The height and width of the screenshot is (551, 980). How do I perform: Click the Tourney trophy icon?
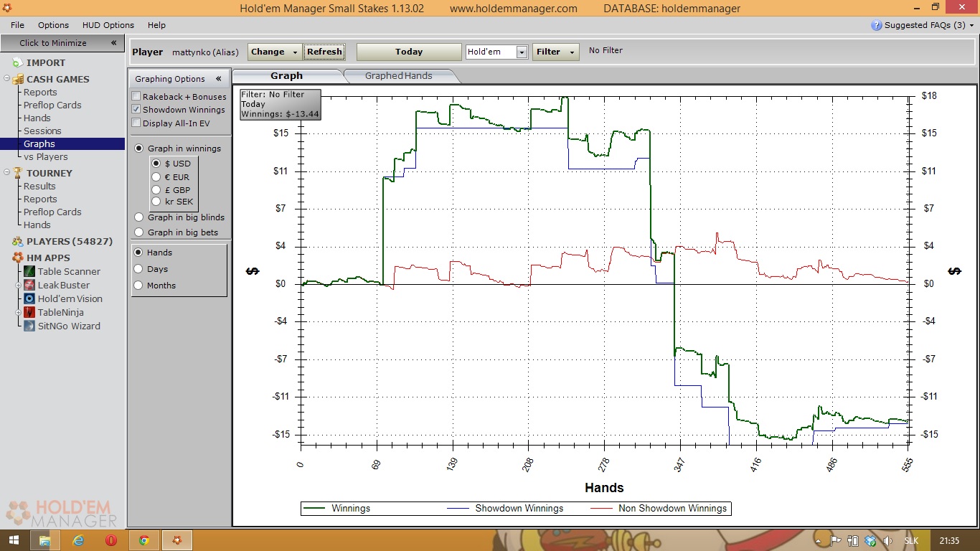(x=18, y=173)
